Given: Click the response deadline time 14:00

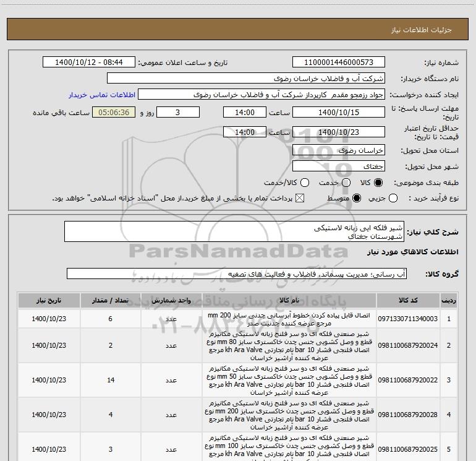Looking at the screenshot, I should pos(245,112).
